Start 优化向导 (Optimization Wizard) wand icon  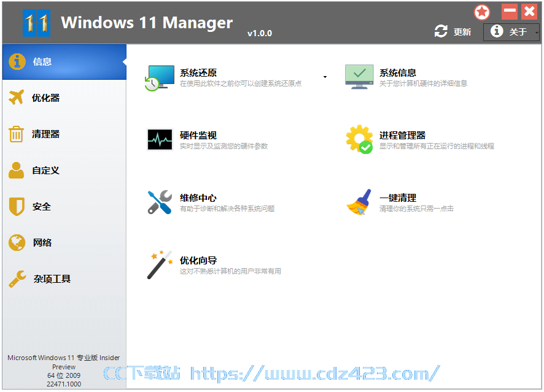pyautogui.click(x=160, y=264)
